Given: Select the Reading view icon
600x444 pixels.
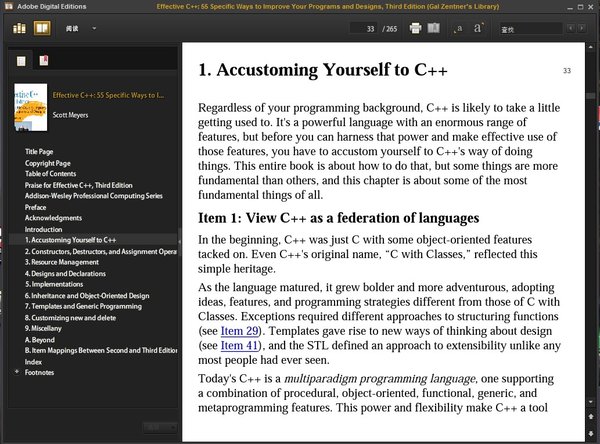Looking at the screenshot, I should tap(42, 28).
